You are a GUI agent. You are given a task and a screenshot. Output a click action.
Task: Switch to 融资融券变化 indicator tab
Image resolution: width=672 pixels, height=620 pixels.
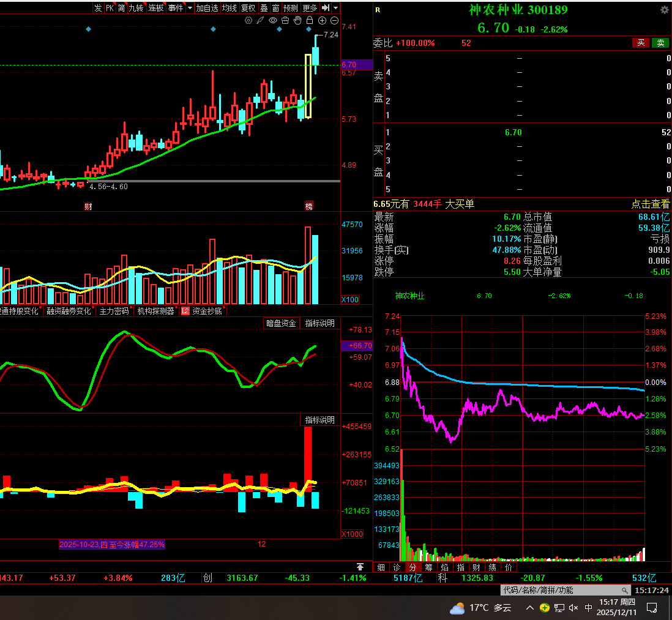69,311
